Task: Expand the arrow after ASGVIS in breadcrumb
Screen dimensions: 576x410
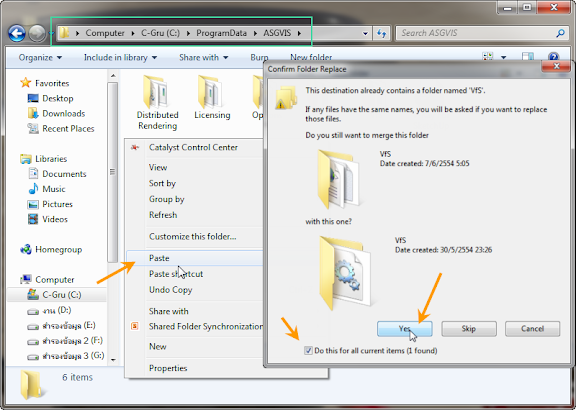Action: coord(299,33)
